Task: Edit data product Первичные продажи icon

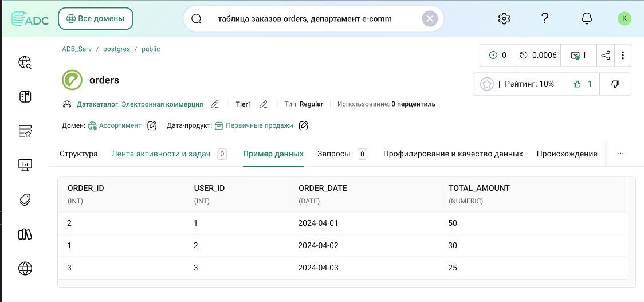Action: point(304,125)
